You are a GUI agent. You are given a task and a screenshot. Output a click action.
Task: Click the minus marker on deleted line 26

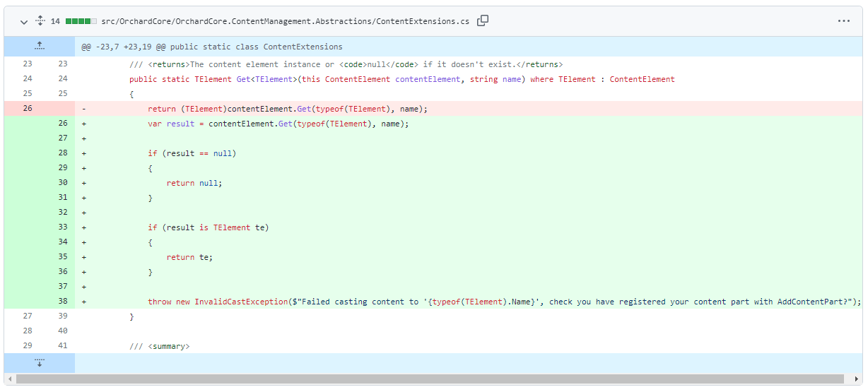tap(84, 109)
